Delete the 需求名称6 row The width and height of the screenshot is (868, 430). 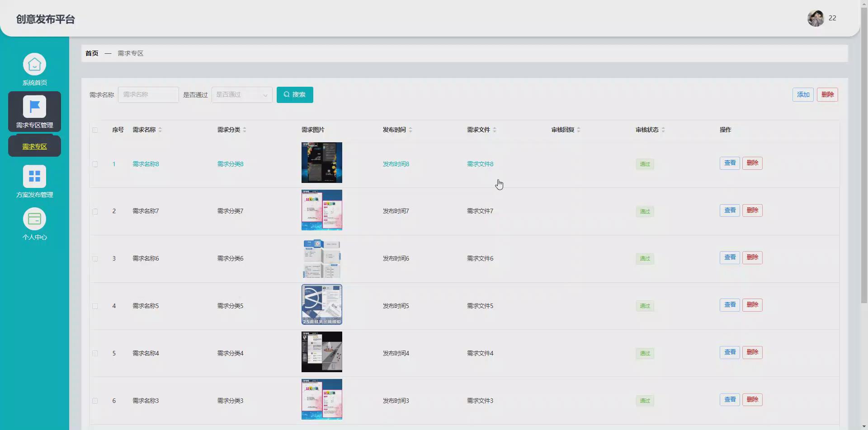[x=752, y=257]
